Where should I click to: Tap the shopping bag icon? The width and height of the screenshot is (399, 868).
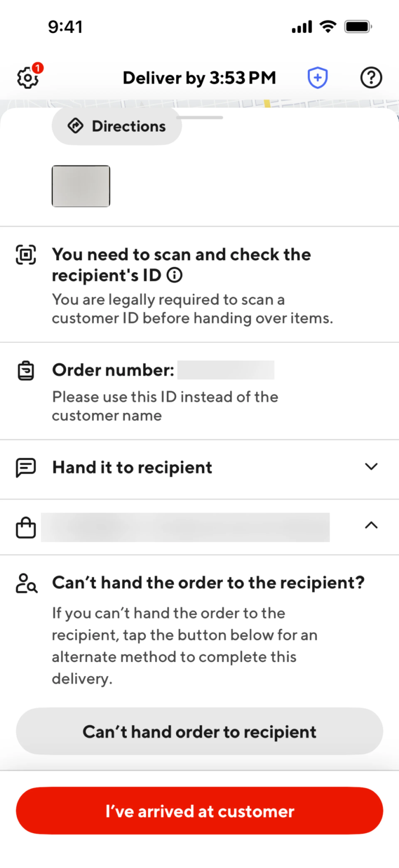(26, 528)
